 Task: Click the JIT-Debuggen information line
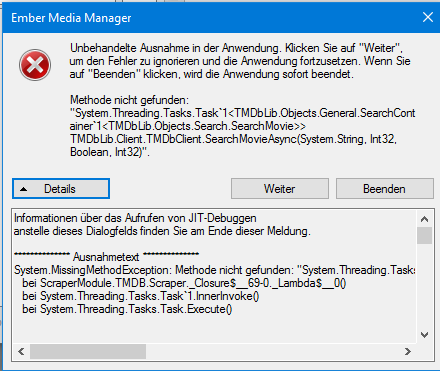point(135,218)
